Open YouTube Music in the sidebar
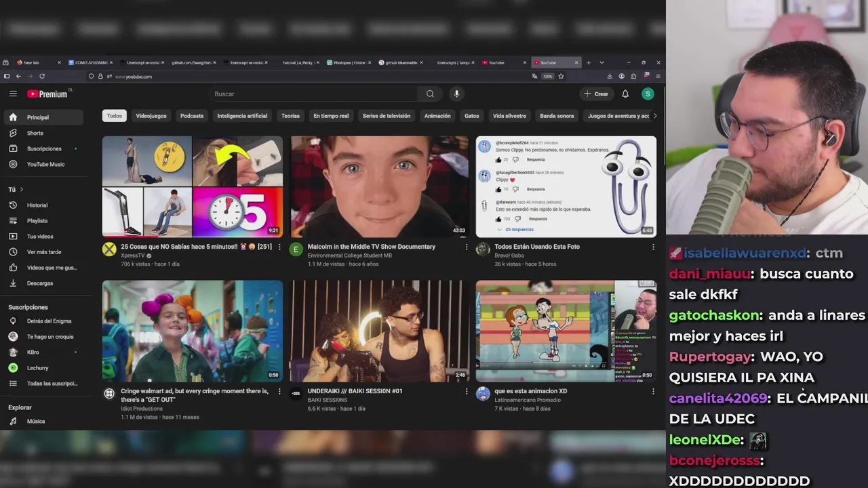The image size is (868, 488). click(x=43, y=164)
